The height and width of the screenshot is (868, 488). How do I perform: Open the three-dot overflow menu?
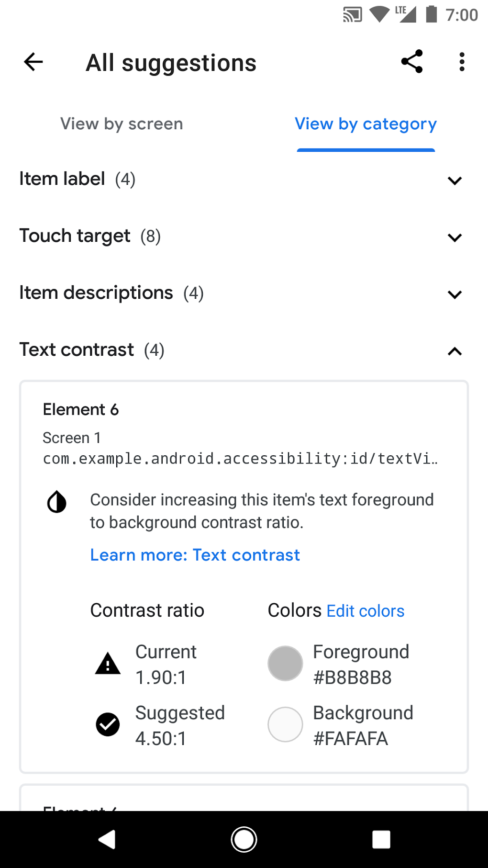pos(462,62)
